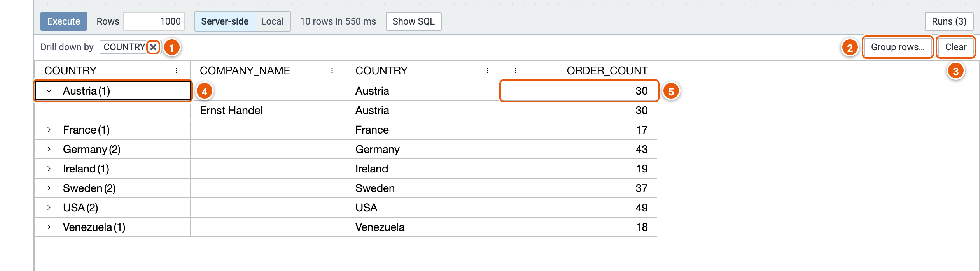
Task: Click the '10 rows in 550 ms' status
Action: 338,21
